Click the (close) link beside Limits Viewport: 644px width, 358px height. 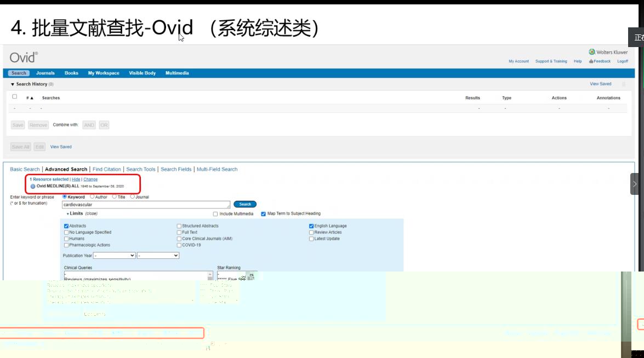click(x=91, y=213)
